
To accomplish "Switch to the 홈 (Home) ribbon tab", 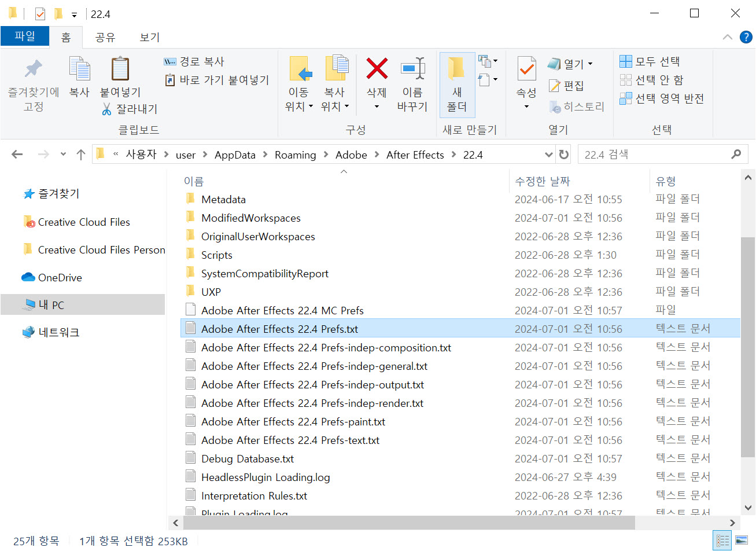I will click(66, 37).
